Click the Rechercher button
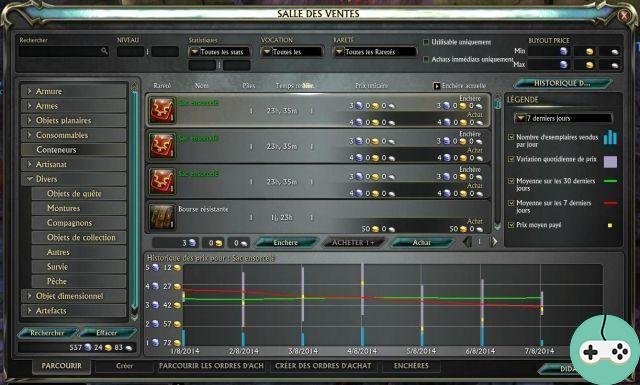 point(47,333)
